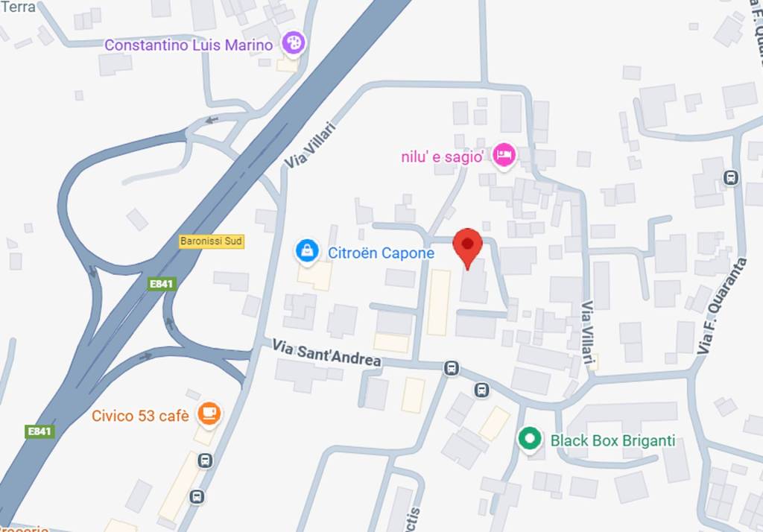Select the bus stop icon near Via F. Quaranta
The width and height of the screenshot is (763, 532).
pos(730,177)
